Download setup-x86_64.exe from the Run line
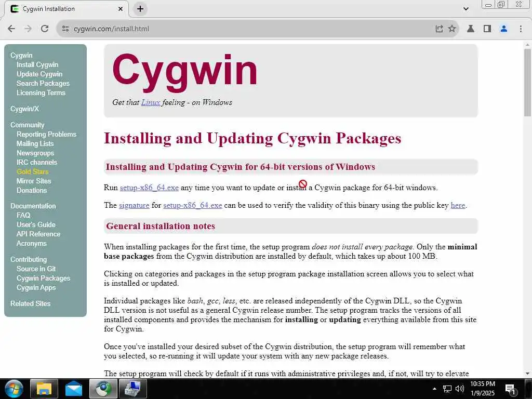This screenshot has width=532, height=399. [149, 188]
